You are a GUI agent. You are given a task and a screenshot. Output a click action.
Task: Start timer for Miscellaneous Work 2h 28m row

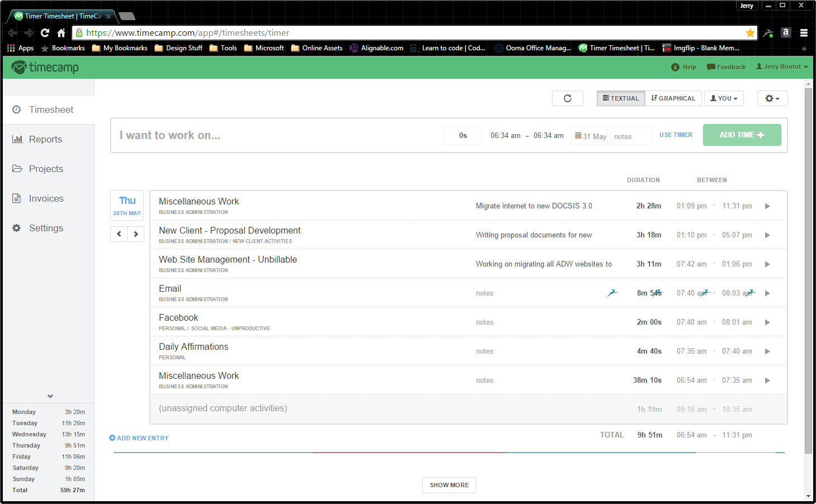coord(767,206)
